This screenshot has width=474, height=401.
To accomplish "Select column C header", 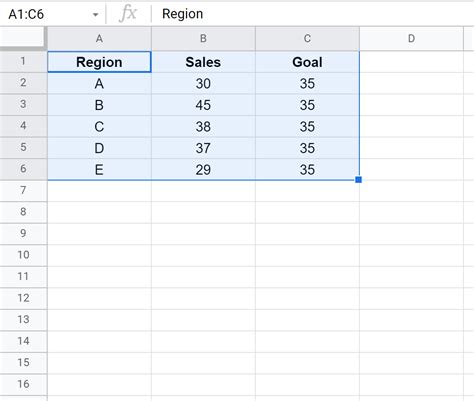I will 307,39.
